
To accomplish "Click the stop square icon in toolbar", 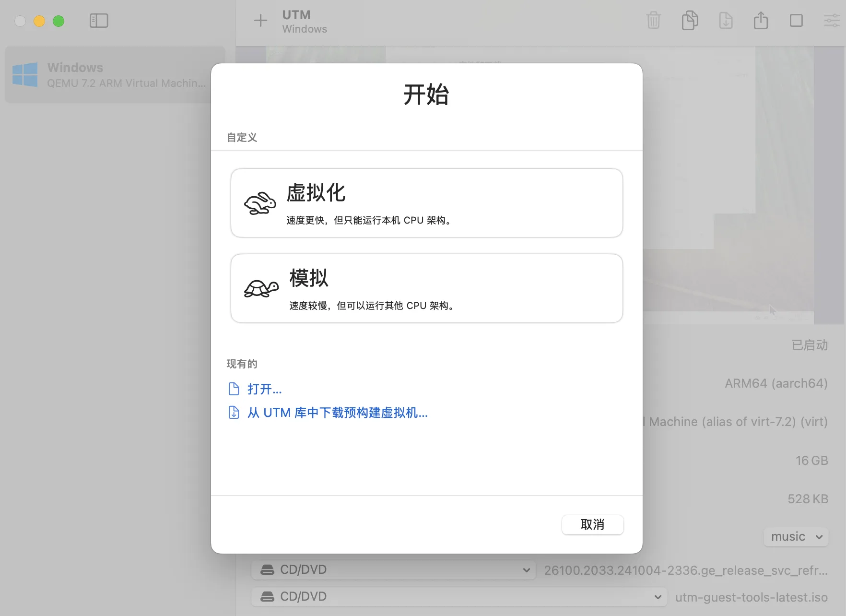I will 796,21.
